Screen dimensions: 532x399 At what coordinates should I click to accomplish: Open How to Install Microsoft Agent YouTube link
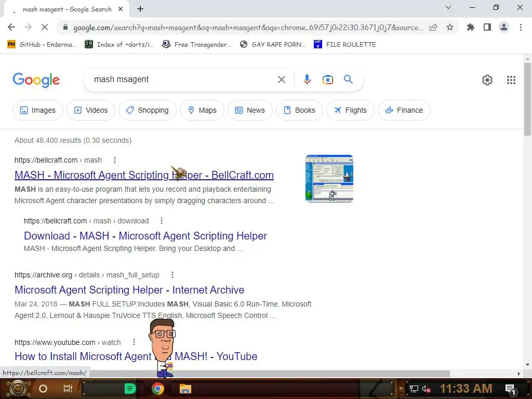coord(136,356)
